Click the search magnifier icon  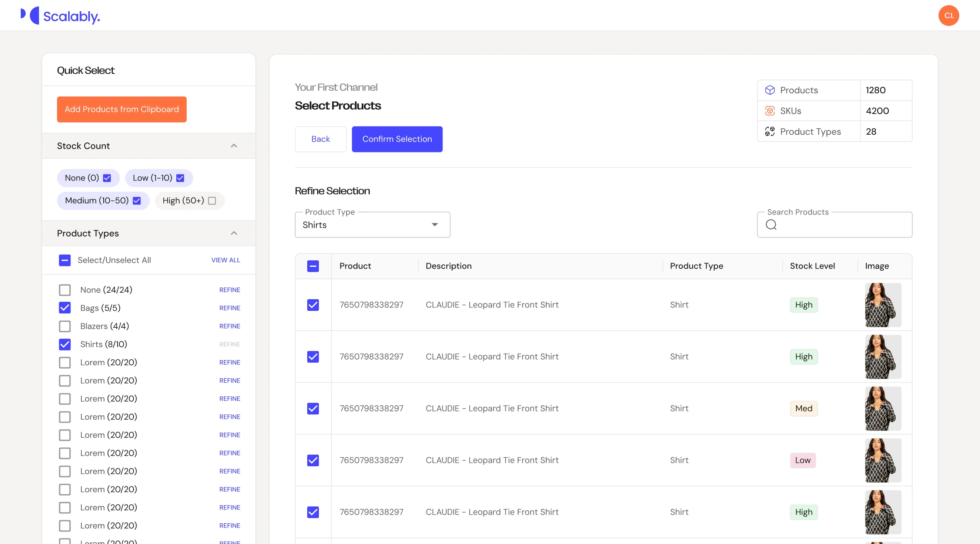(x=771, y=225)
